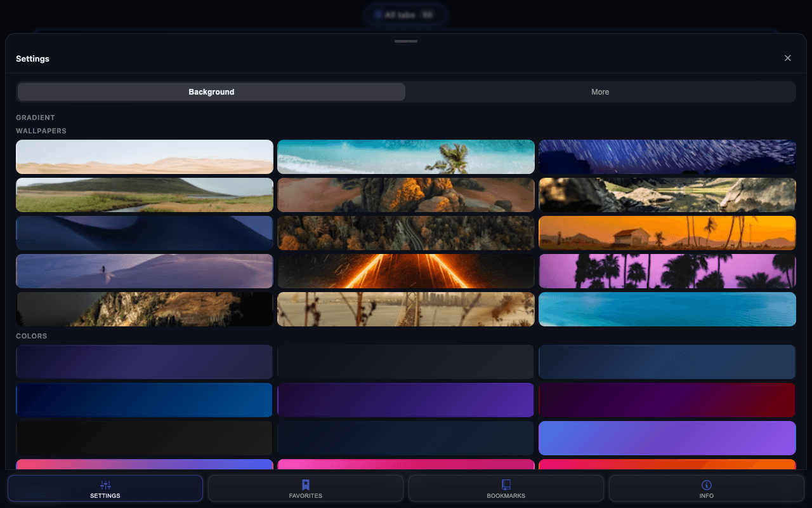Select the pink sky palm silhouettes wallpaper
Viewport: 812px width, 508px height.
click(667, 271)
